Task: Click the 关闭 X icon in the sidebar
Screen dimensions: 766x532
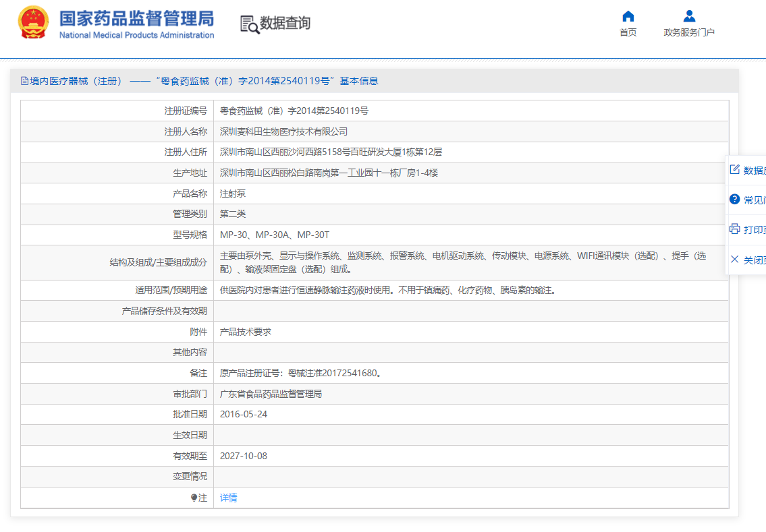Action: [x=734, y=259]
